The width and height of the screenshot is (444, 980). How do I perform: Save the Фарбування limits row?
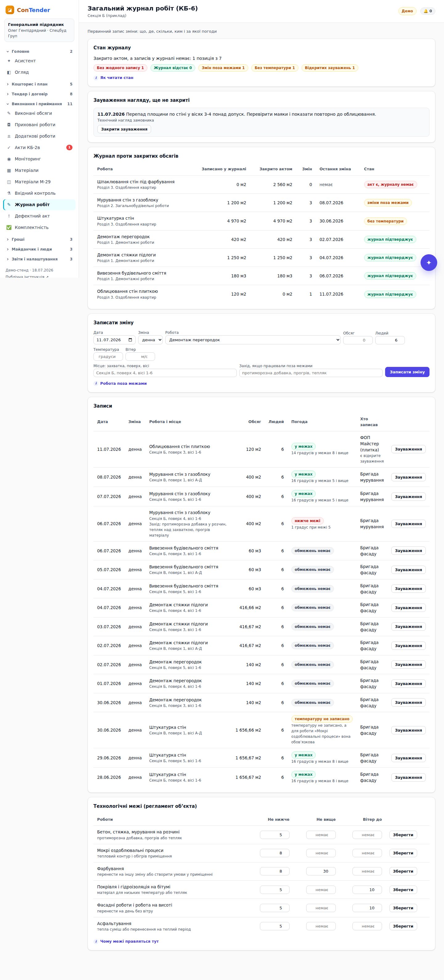click(403, 871)
